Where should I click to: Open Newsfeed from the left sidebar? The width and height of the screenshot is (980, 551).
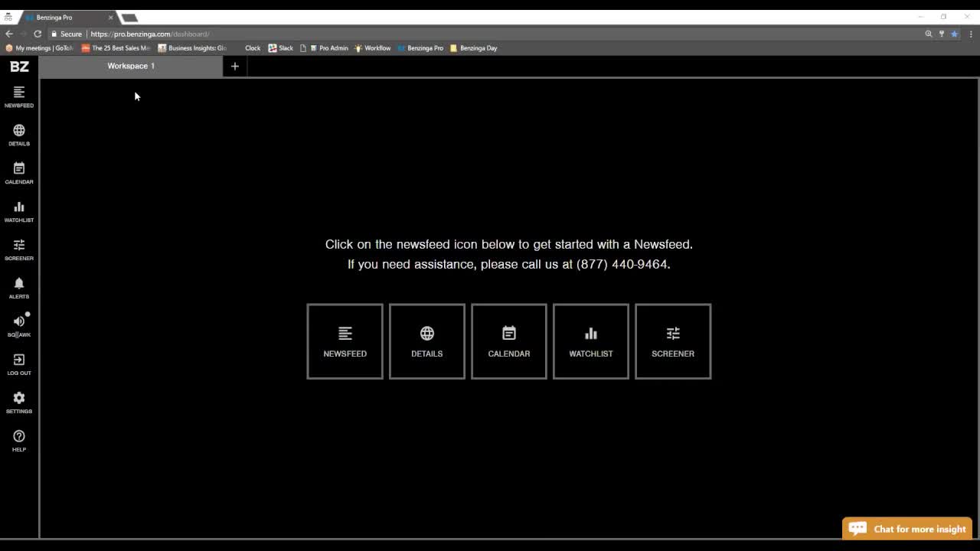[19, 97]
